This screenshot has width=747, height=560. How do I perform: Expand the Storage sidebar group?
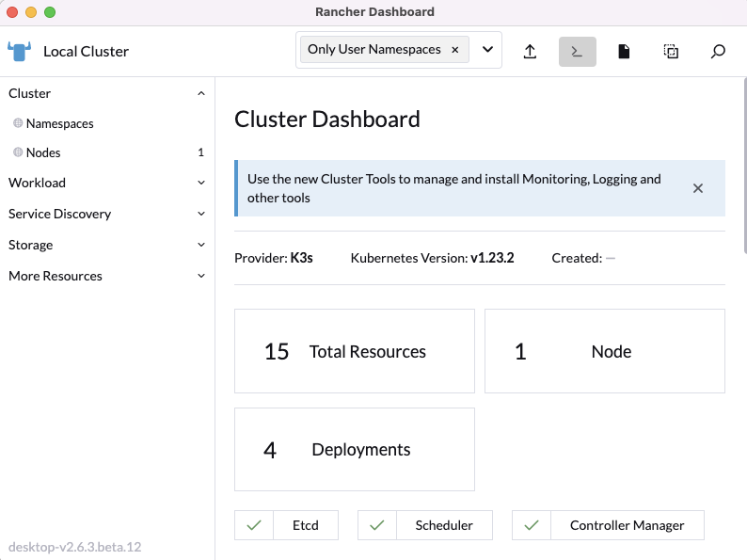pos(201,245)
